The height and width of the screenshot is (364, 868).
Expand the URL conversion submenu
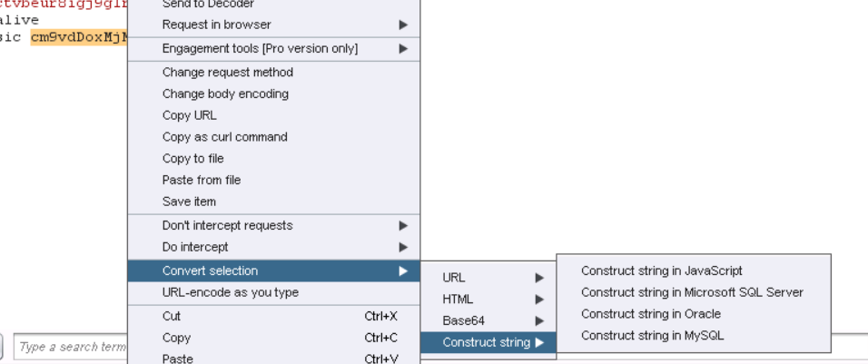point(490,278)
